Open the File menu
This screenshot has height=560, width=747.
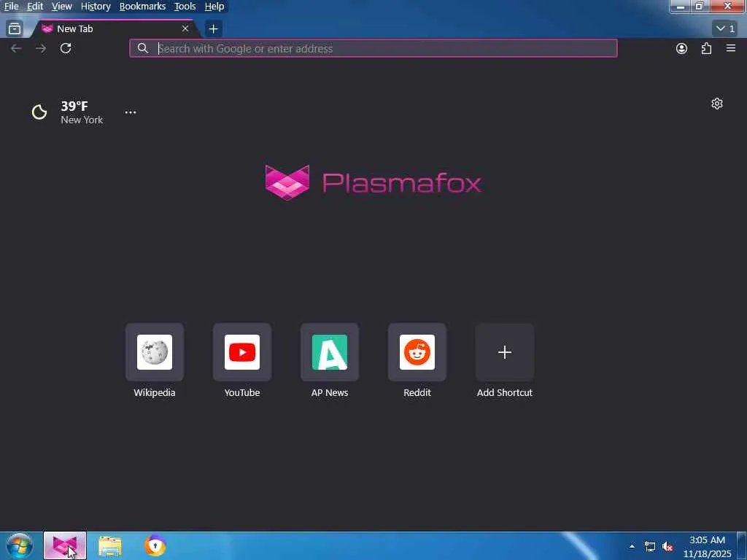click(x=11, y=6)
